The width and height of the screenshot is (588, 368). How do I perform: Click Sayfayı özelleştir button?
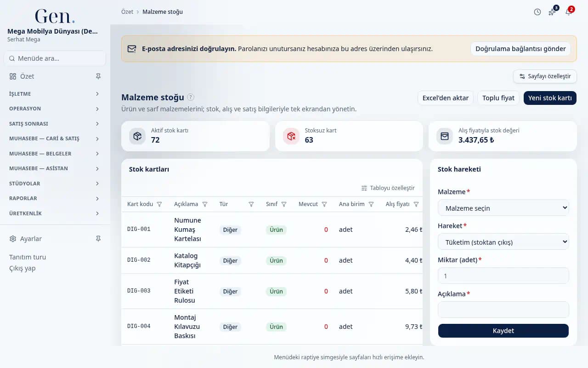pos(545,76)
